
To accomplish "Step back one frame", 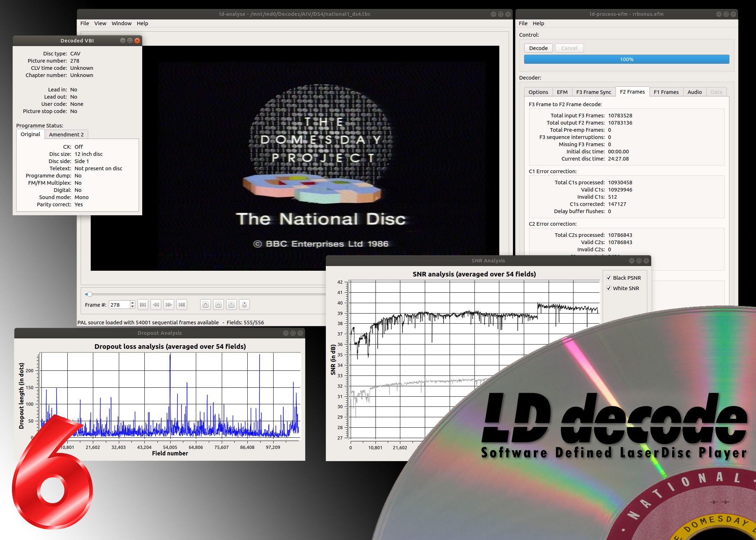I will (156, 305).
